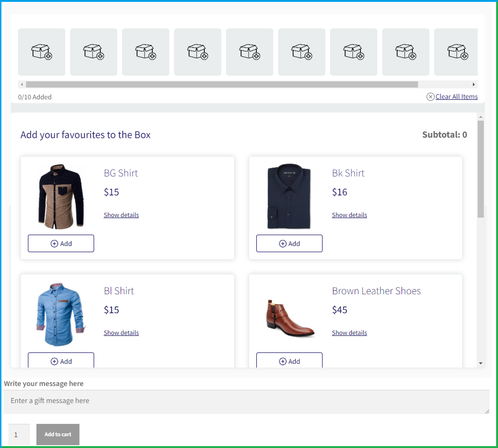Click the Clear All Items link
Viewport: 498px width, 448px height.
pyautogui.click(x=456, y=97)
